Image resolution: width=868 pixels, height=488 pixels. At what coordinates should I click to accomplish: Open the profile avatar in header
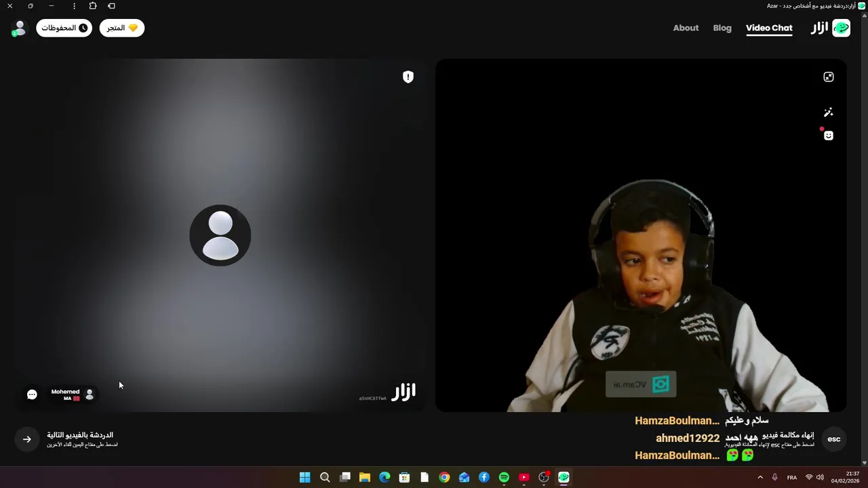pyautogui.click(x=20, y=28)
